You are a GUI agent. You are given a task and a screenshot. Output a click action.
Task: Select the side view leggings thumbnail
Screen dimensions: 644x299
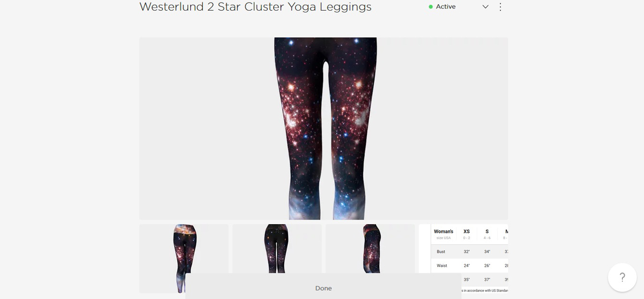coord(370,249)
